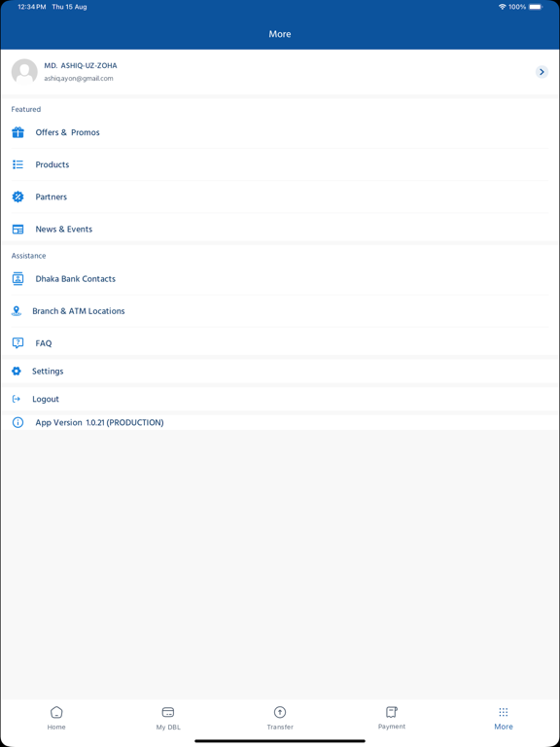Tap the 12:34 PM clock in status bar
Screen dimensions: 560x747
32,7
